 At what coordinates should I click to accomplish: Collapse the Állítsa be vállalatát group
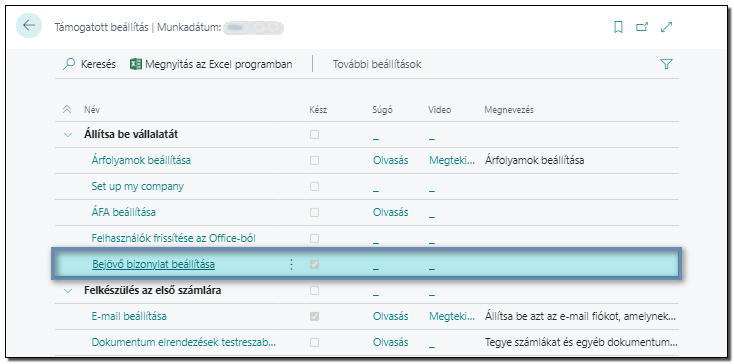[68, 135]
